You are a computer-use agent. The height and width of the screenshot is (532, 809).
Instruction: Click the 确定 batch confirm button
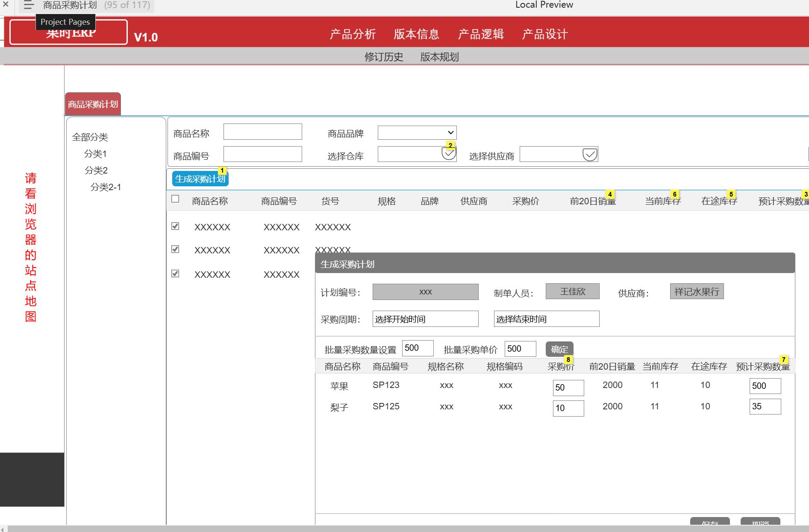(559, 349)
